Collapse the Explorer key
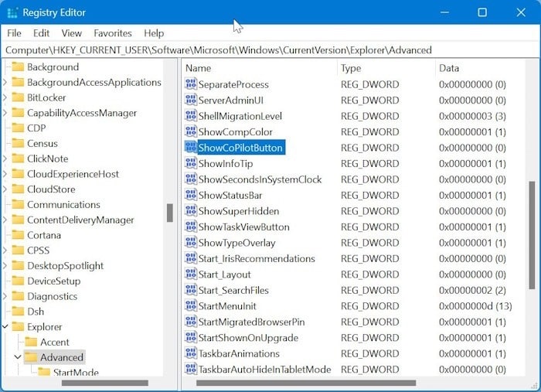Viewport: 541px width, 392px height. point(5,326)
